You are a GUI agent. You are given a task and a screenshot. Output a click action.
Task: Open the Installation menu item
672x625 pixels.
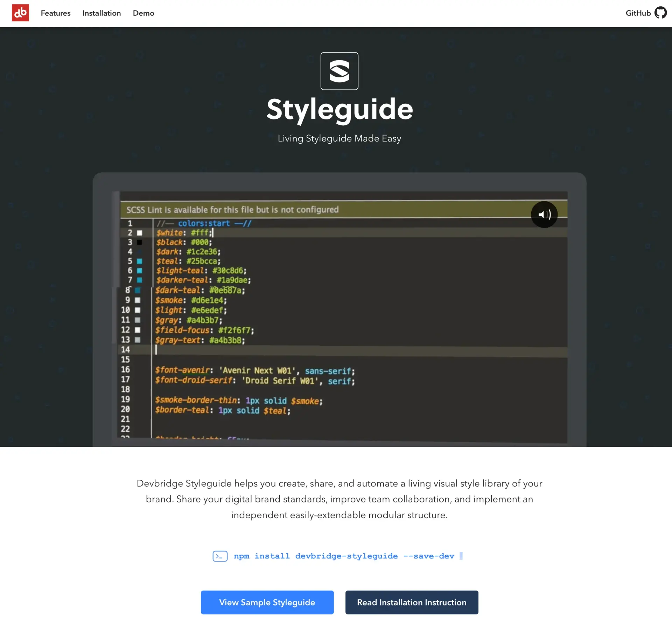coord(102,13)
